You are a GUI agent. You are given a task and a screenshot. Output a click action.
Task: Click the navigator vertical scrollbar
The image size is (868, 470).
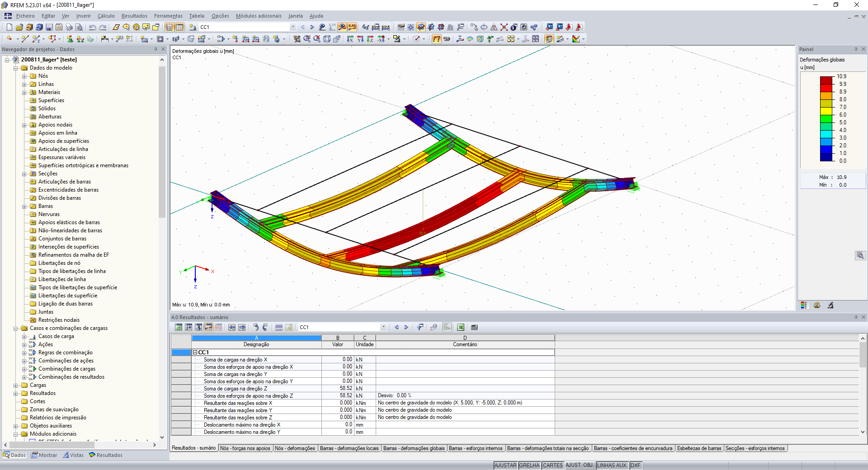(162, 142)
